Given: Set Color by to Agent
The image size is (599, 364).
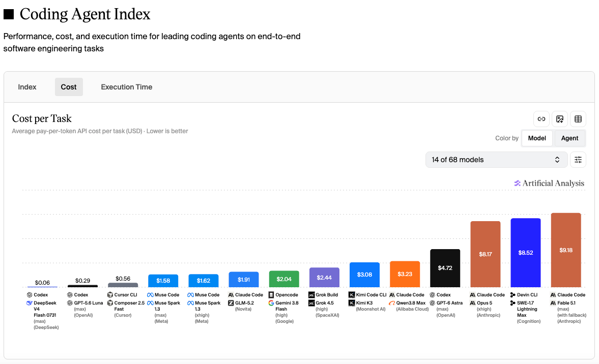Looking at the screenshot, I should [569, 138].
